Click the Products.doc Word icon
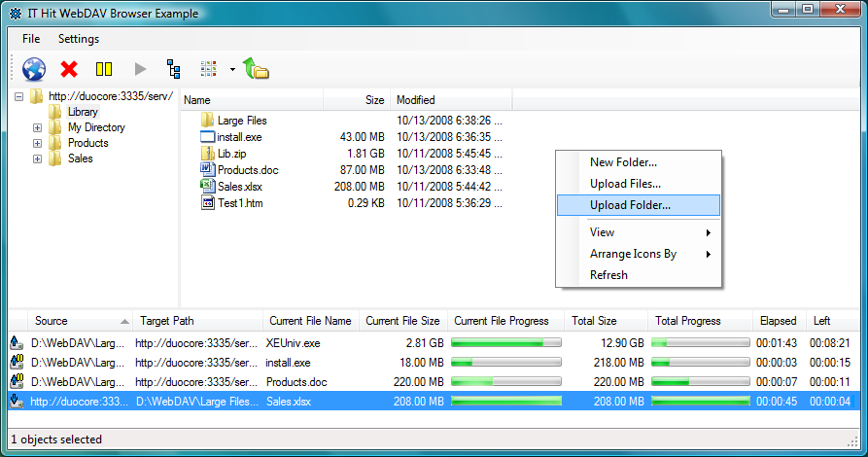 [208, 169]
